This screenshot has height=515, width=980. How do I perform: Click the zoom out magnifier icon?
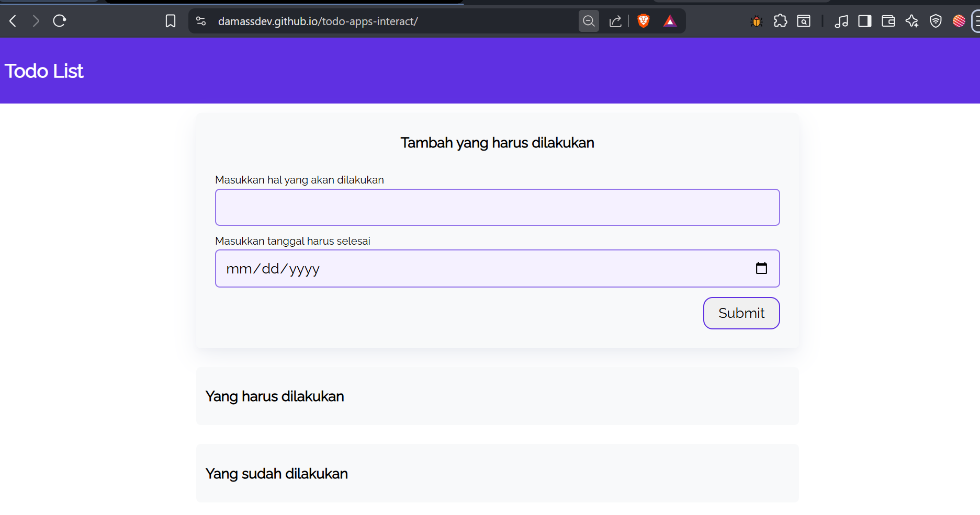click(x=589, y=21)
